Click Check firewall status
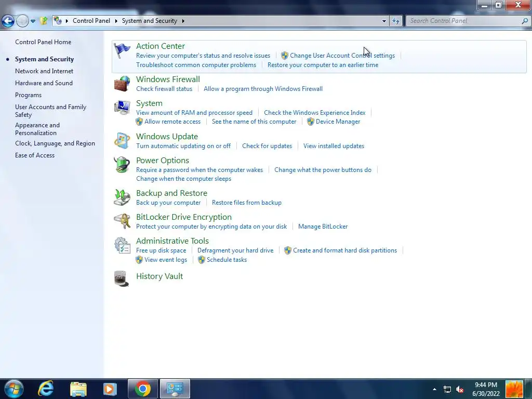Viewport: 532px width, 399px height. tap(164, 88)
